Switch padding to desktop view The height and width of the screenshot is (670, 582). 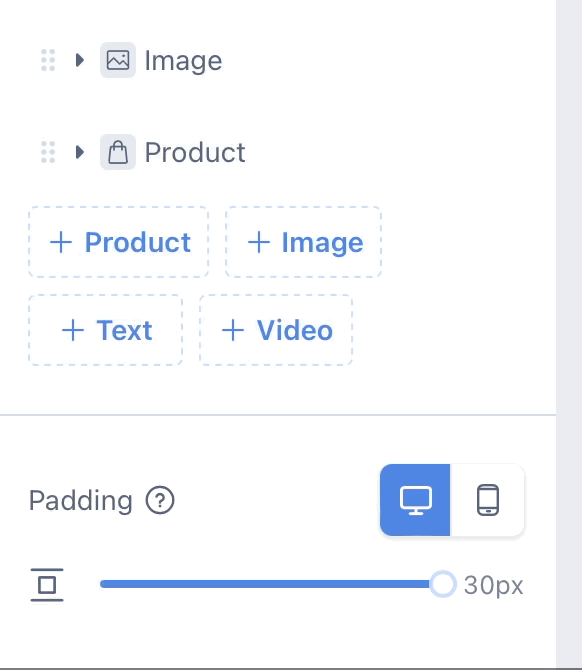[415, 500]
